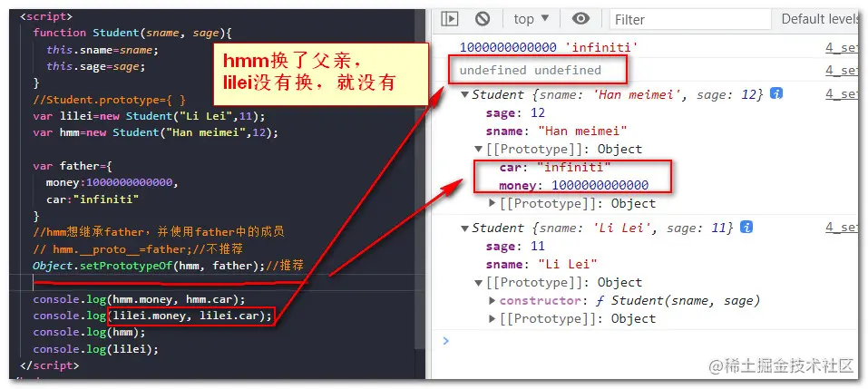Click the sname: "Li Lei" property row
868x389 pixels.
point(541,265)
